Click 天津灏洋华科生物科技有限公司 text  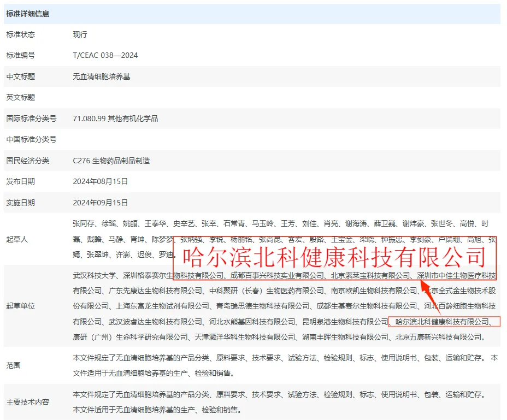[x=245, y=337]
